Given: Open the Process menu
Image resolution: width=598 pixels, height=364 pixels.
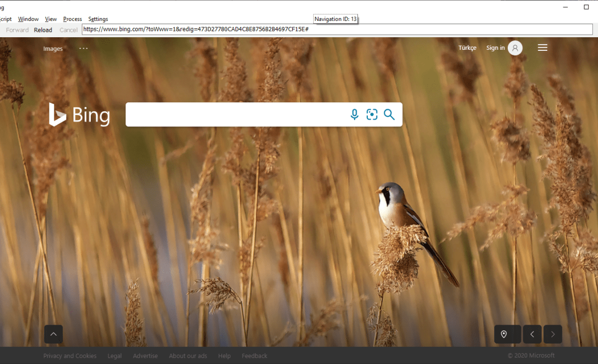Looking at the screenshot, I should point(72,19).
